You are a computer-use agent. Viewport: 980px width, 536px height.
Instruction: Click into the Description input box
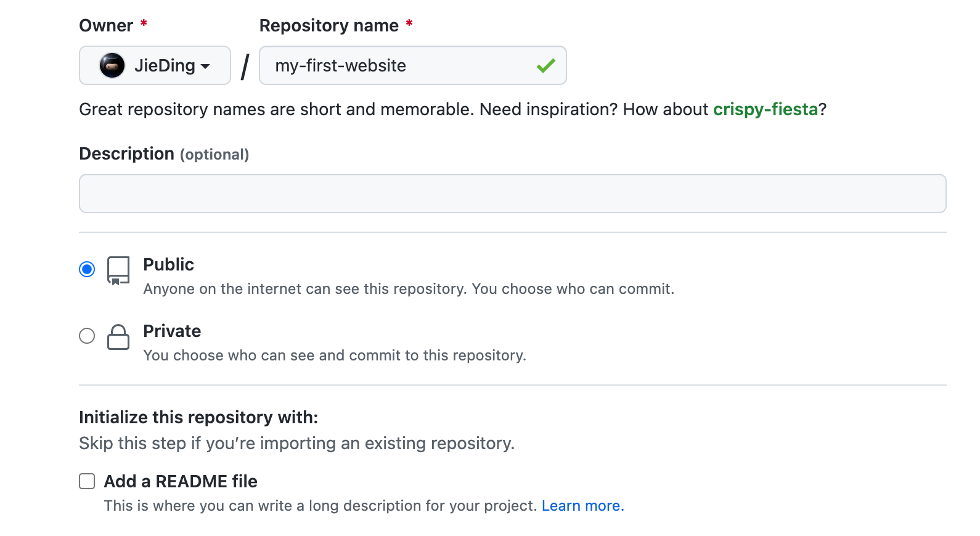coord(512,193)
